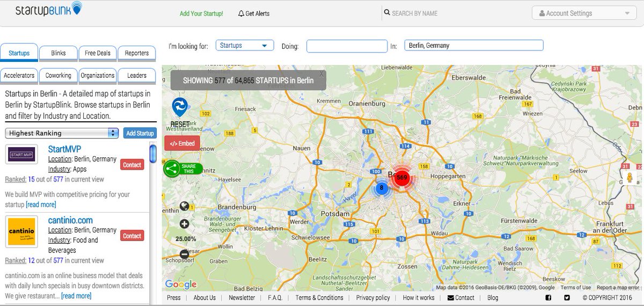The height and width of the screenshot is (306, 644).
Task: Open the Blog footer link
Action: (x=493, y=297)
